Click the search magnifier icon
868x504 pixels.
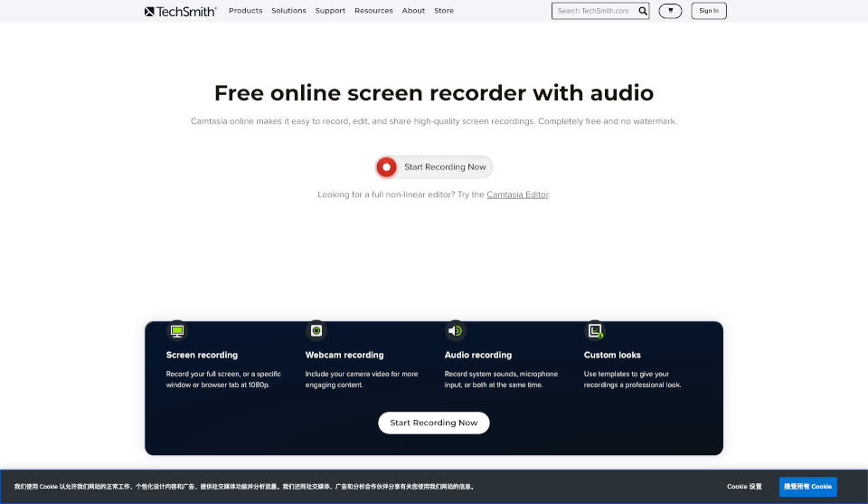tap(643, 11)
